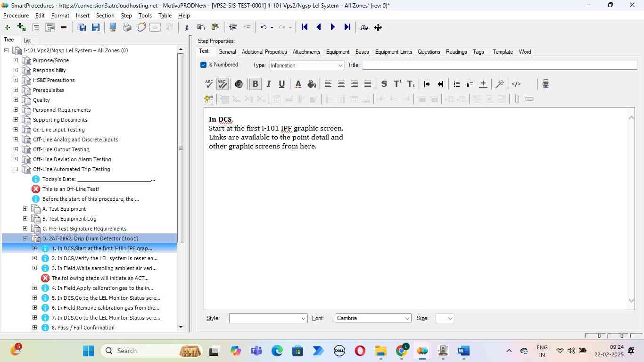Viewport: 644px width, 362px height.
Task: Switch to the General tab
Action: pyautogui.click(x=227, y=52)
